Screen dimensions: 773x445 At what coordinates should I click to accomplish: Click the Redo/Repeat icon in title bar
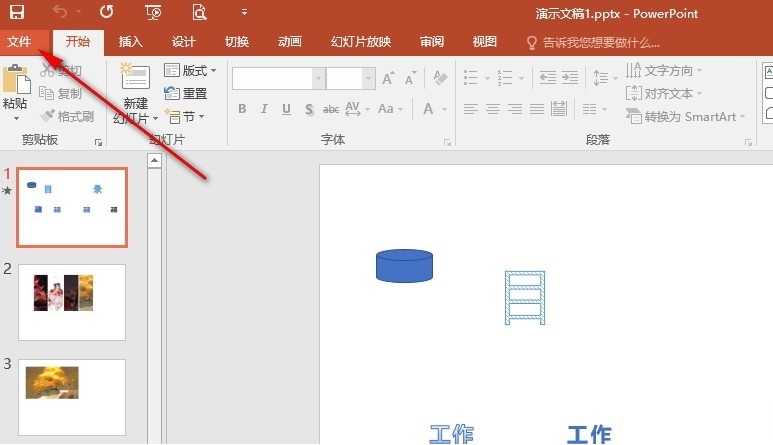click(x=106, y=13)
